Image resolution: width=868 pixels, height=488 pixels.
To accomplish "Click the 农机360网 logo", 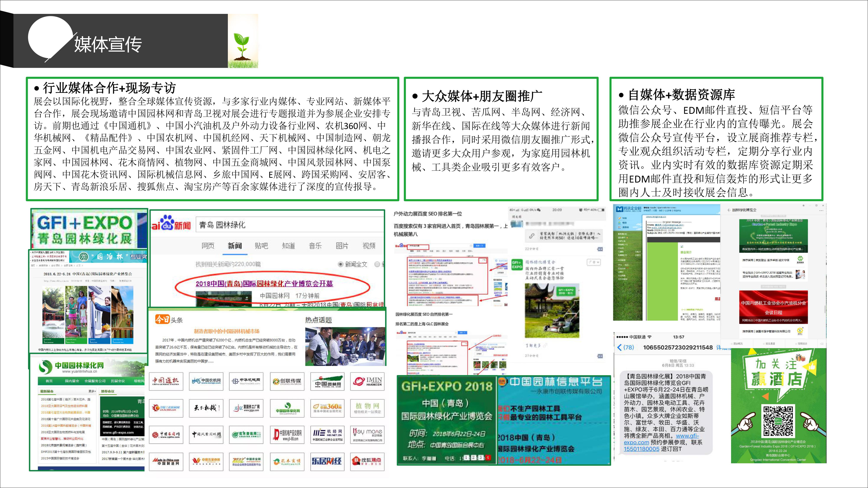I will click(327, 408).
